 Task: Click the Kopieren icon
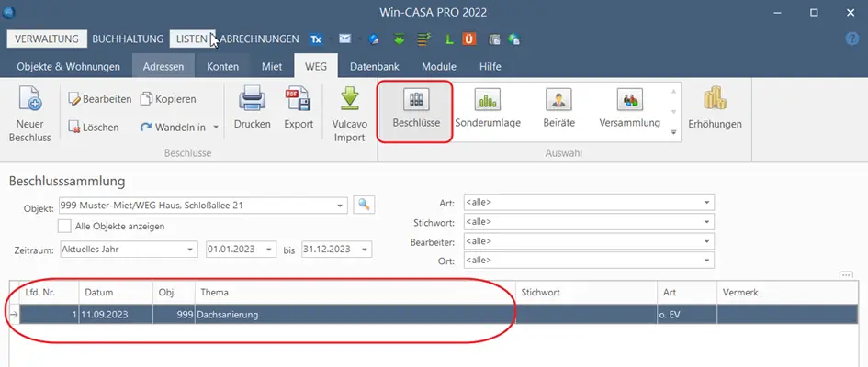[x=146, y=99]
